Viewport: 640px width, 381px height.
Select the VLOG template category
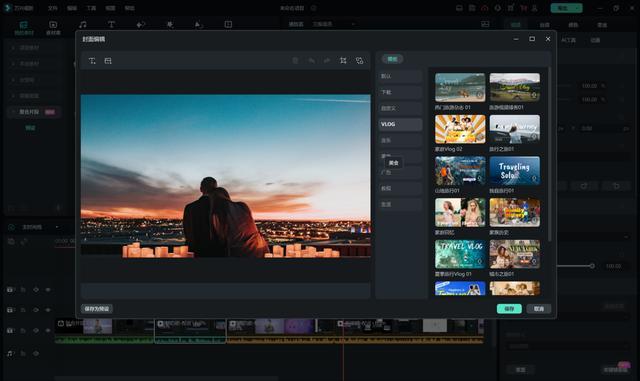400,125
